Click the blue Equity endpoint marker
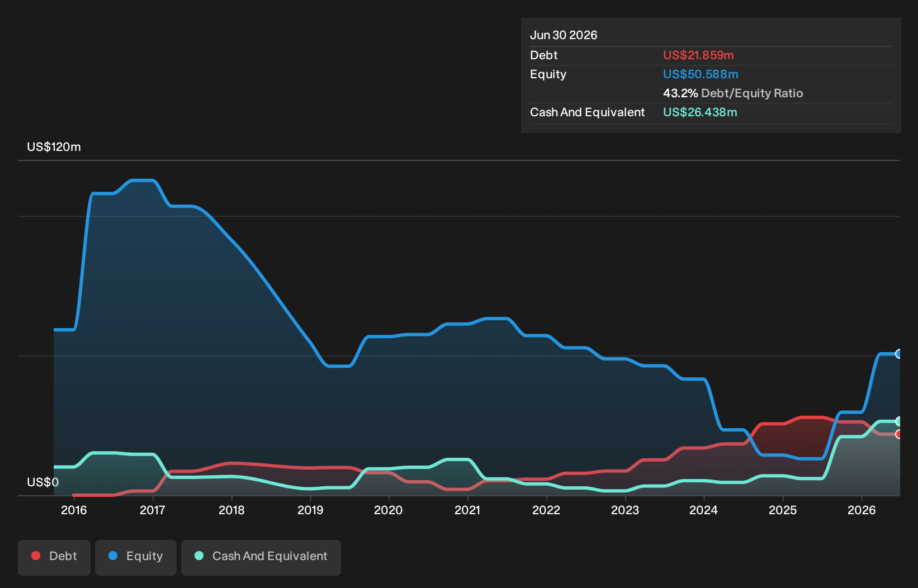The width and height of the screenshot is (918, 588). click(x=899, y=354)
